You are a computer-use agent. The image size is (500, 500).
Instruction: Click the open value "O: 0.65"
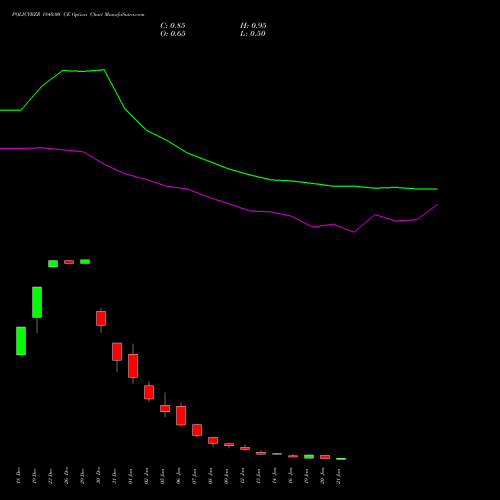(x=173, y=34)
